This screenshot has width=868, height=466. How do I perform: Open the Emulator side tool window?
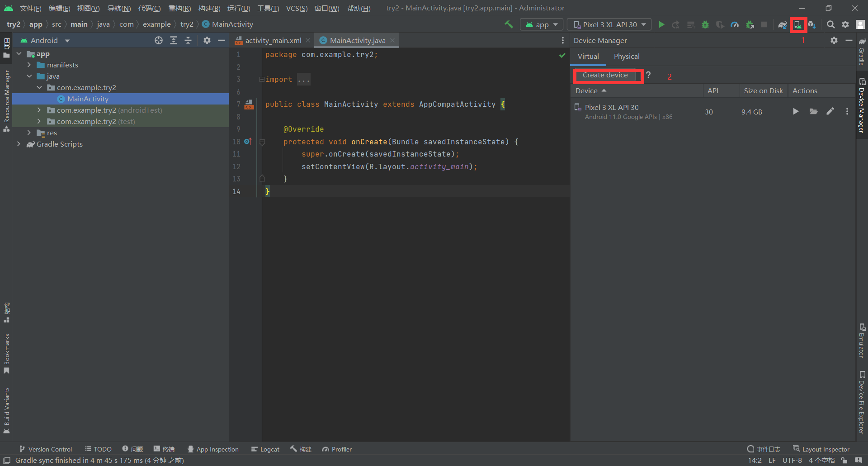pos(862,341)
